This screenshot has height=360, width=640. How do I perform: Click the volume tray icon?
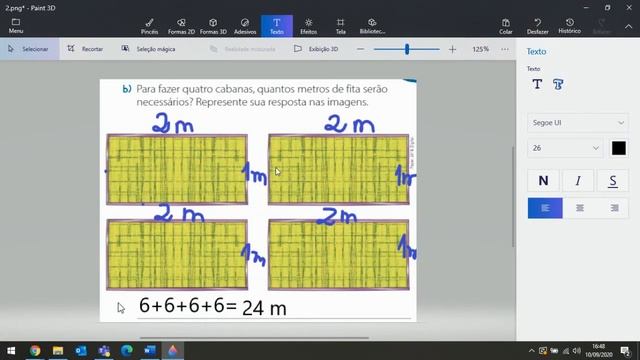[x=576, y=351]
